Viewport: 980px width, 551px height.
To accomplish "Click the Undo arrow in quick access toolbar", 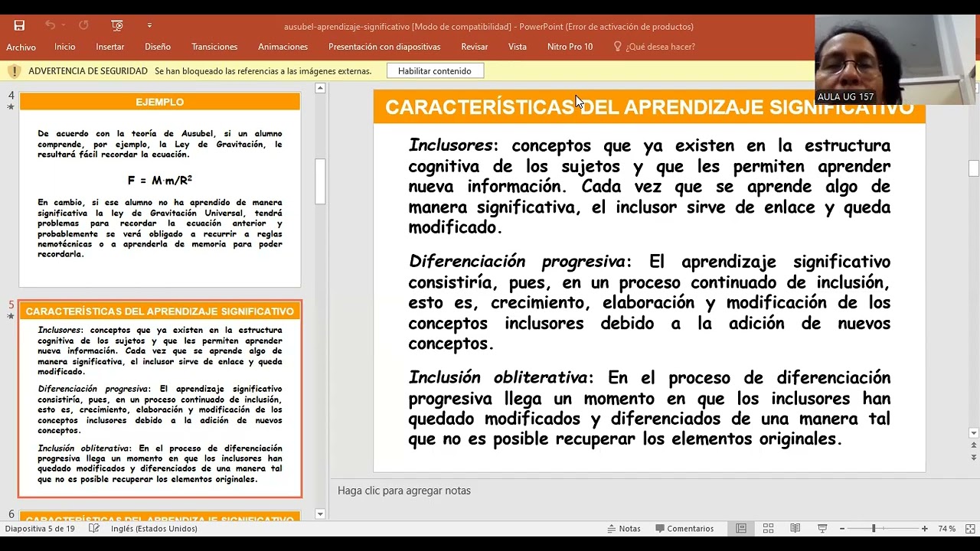I will tap(50, 25).
